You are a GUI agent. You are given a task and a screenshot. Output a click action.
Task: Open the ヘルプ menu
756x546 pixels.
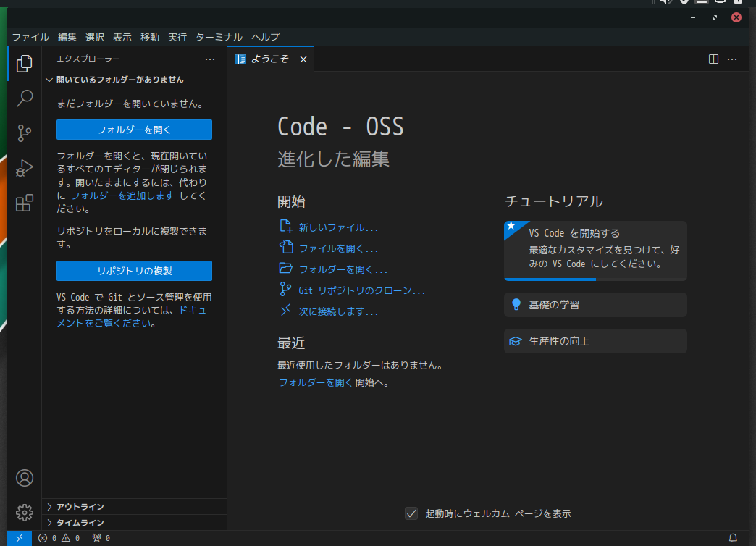coord(265,37)
